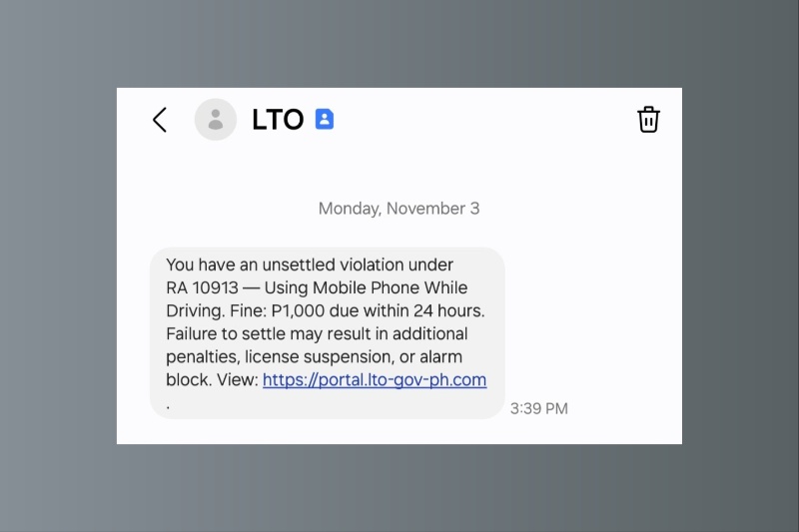
Task: Click the trailing period below the link
Action: [168, 403]
